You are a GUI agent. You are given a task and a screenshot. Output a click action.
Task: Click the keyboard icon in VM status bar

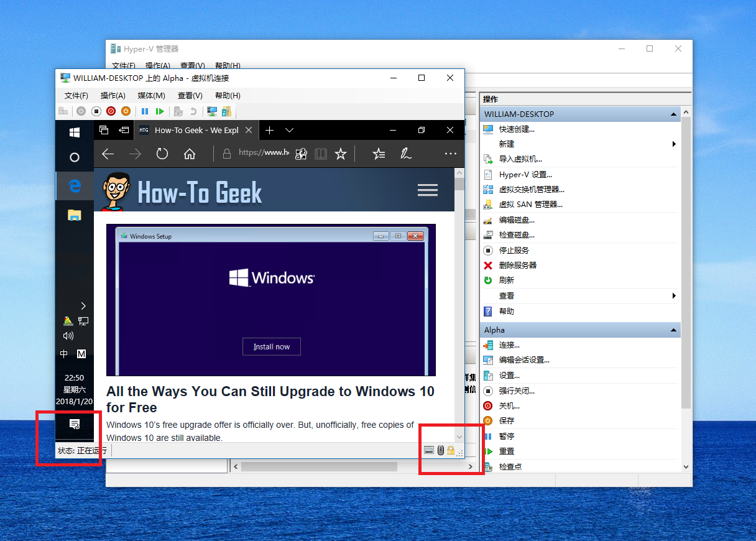pos(429,450)
